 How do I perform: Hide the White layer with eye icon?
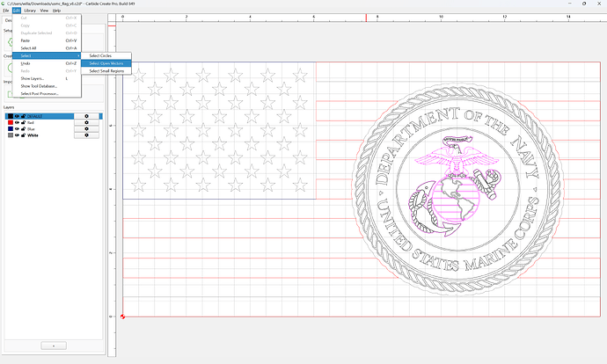(x=17, y=135)
